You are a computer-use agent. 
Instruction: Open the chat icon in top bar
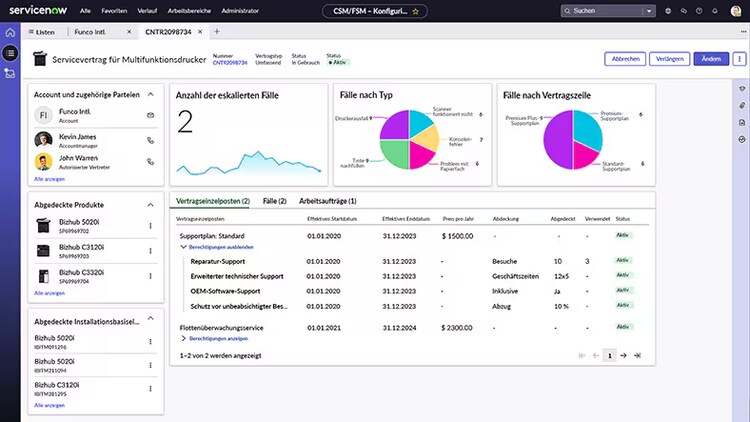pyautogui.click(x=684, y=11)
